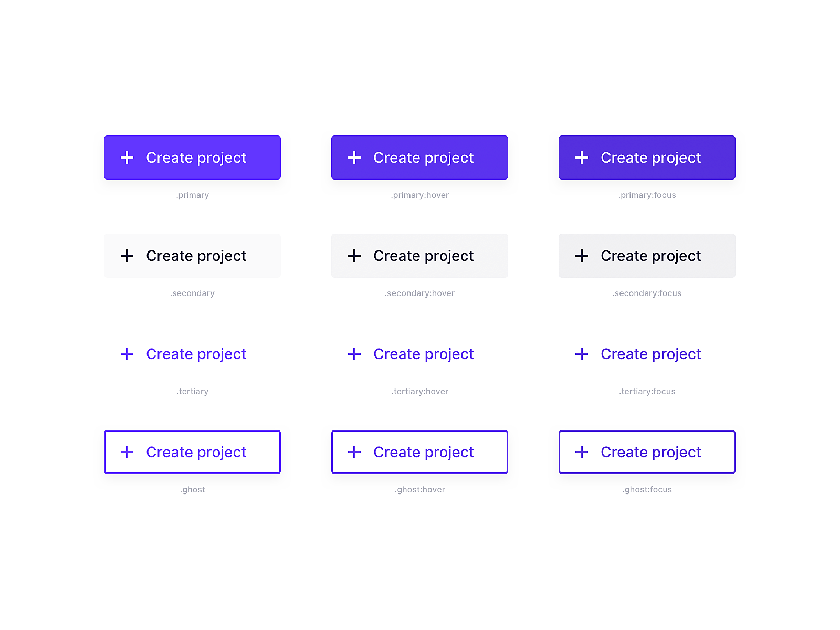Click the plus icon in the .tertiary button
This screenshot has width=840, height=630.
[127, 354]
